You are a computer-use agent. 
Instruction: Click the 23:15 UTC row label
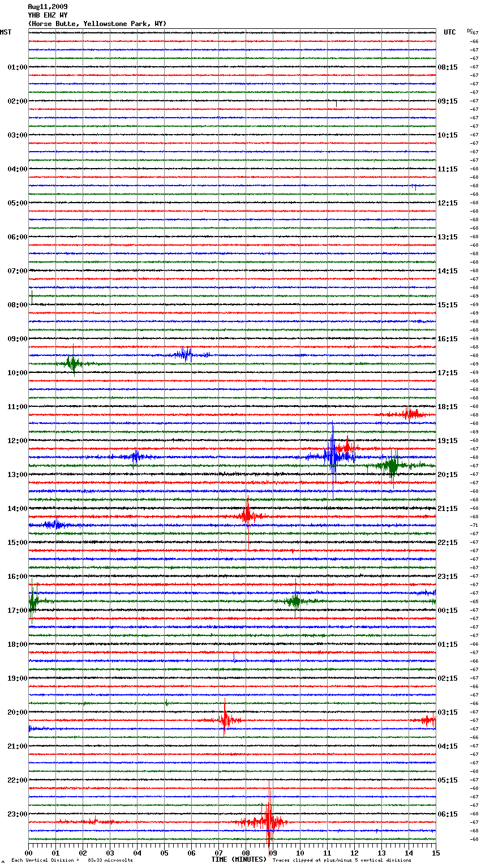click(x=448, y=577)
